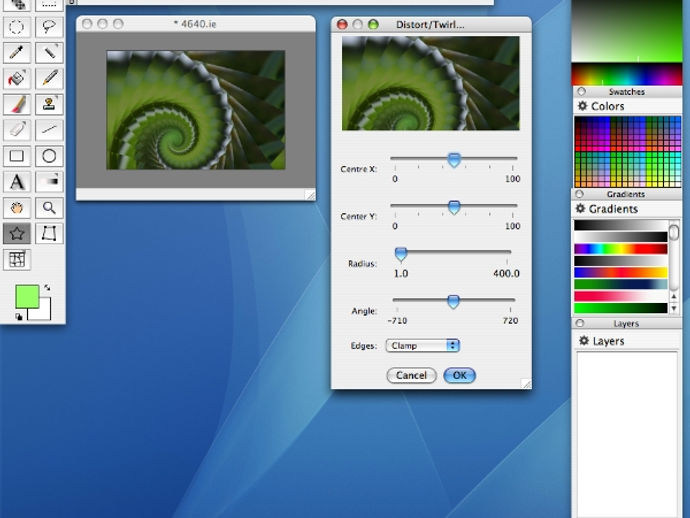Toggle the Gradients panel collapse circle
Screen dimensions: 690x518
[579, 194]
